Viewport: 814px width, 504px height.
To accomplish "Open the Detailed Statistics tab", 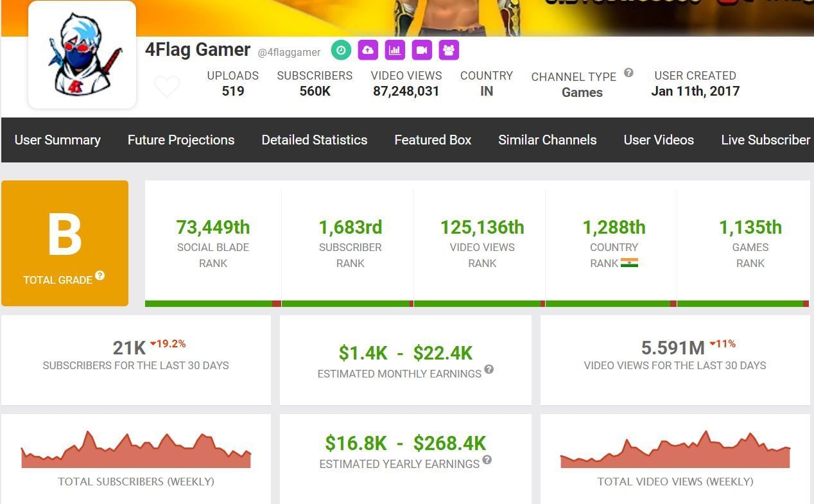I will [314, 140].
